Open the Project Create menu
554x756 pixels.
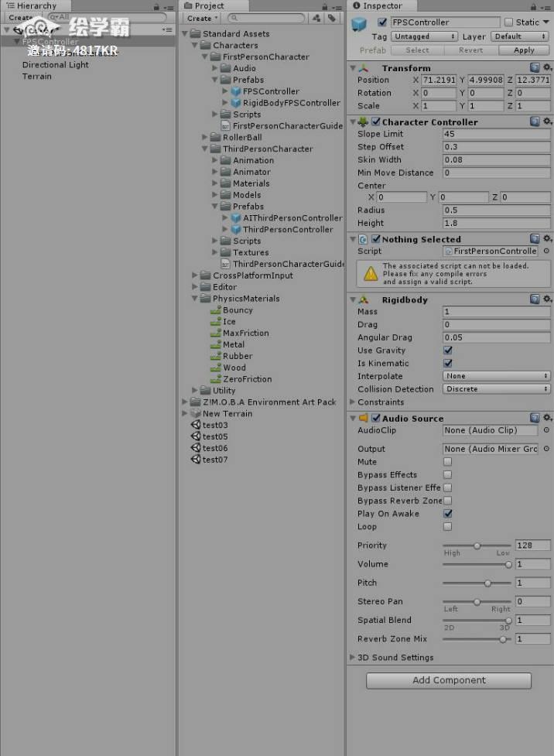pyautogui.click(x=201, y=19)
